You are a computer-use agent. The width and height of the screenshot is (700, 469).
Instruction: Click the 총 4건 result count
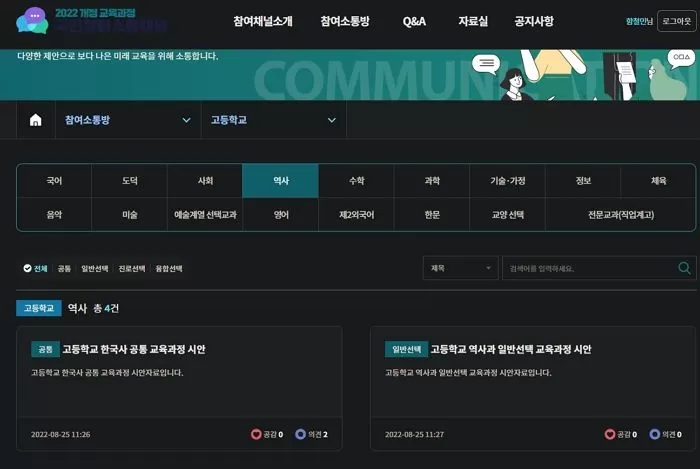click(106, 308)
